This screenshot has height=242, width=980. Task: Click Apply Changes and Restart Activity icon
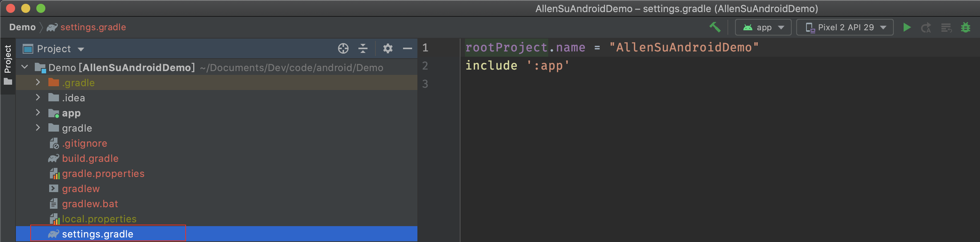coord(926,28)
